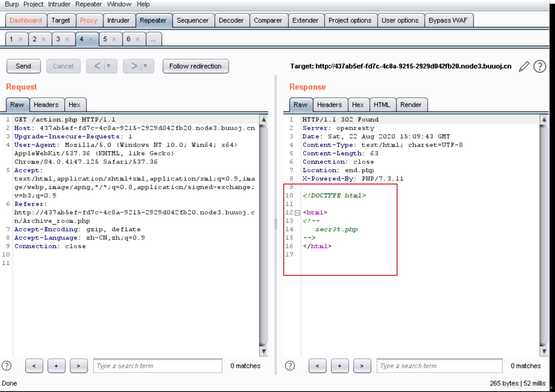
Task: Click the Decoder tab in toolbar
Action: (x=231, y=20)
